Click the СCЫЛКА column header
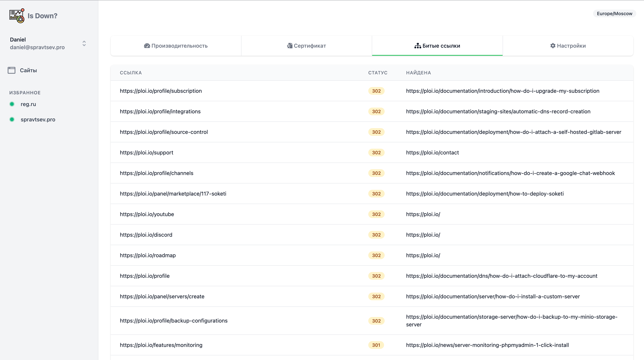The image size is (644, 360). (131, 72)
